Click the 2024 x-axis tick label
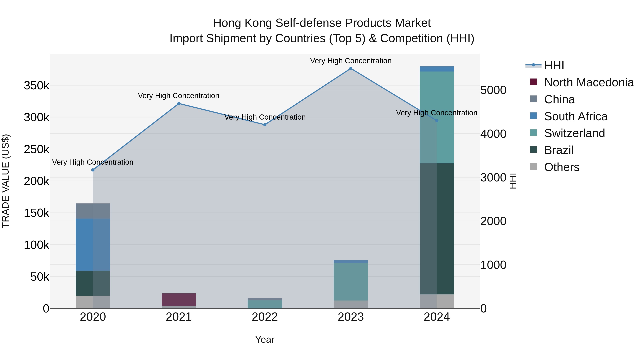Viewport: 644px width, 362px height. click(x=437, y=317)
